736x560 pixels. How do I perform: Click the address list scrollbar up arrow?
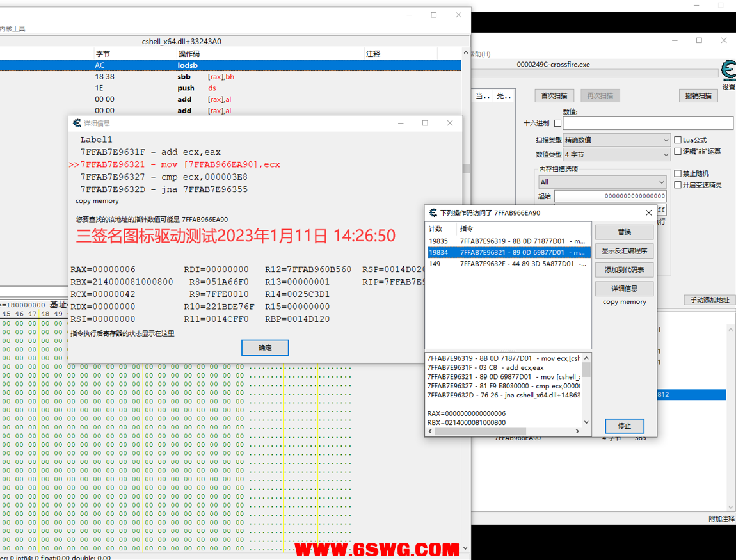[730, 330]
